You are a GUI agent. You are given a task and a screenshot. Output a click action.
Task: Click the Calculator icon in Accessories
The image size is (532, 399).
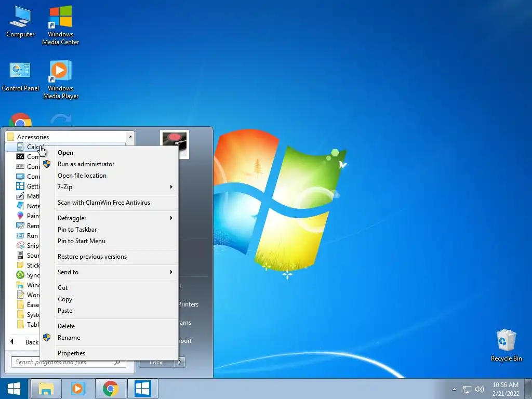(x=20, y=147)
